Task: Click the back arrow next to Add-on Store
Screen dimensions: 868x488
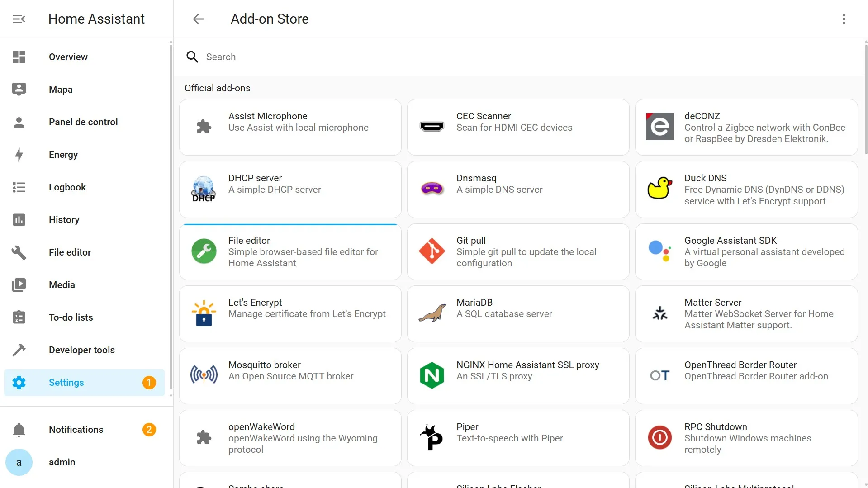Action: point(198,19)
